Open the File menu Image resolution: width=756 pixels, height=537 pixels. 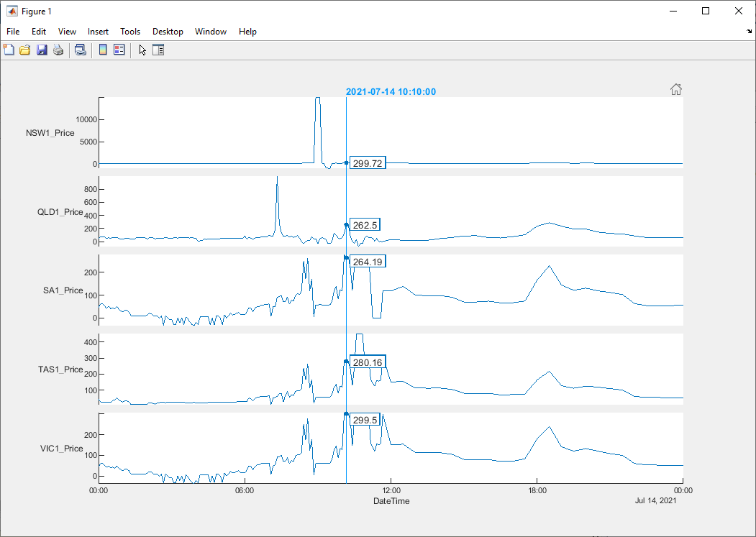coord(13,32)
